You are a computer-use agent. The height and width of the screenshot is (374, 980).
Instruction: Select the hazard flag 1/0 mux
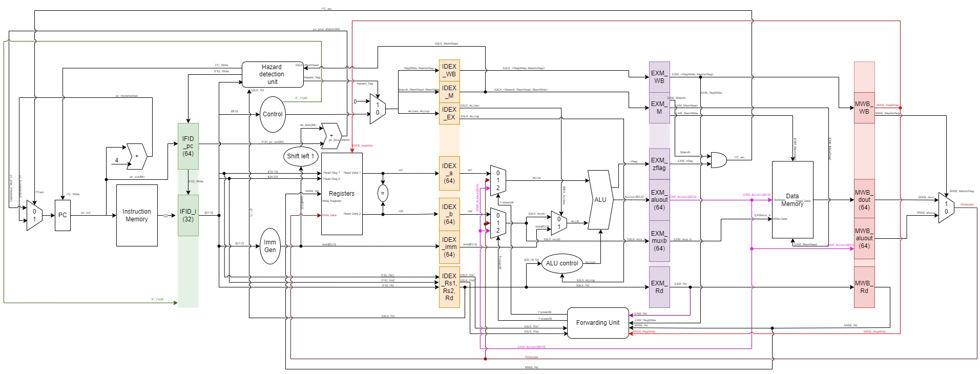(378, 109)
